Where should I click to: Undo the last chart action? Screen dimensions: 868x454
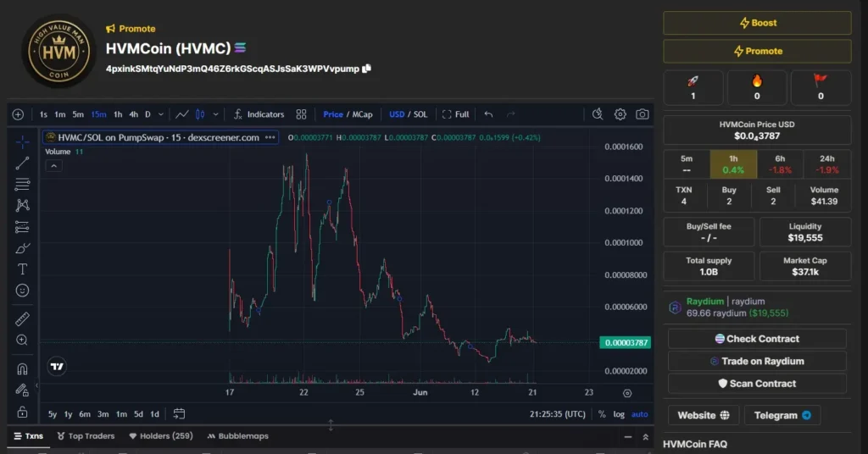tap(488, 114)
